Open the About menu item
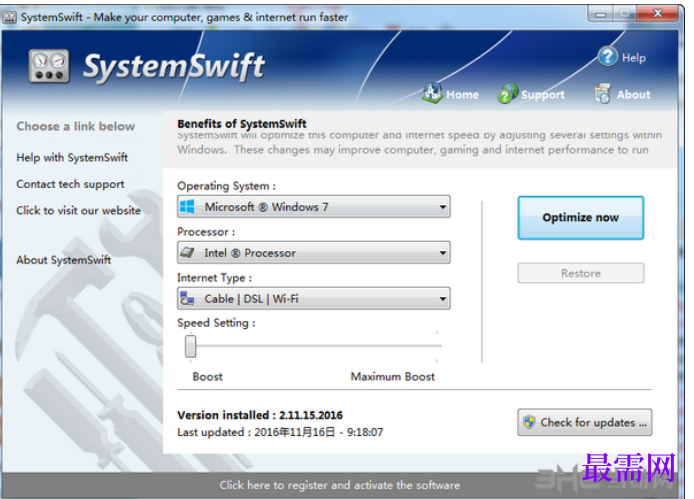 [622, 94]
